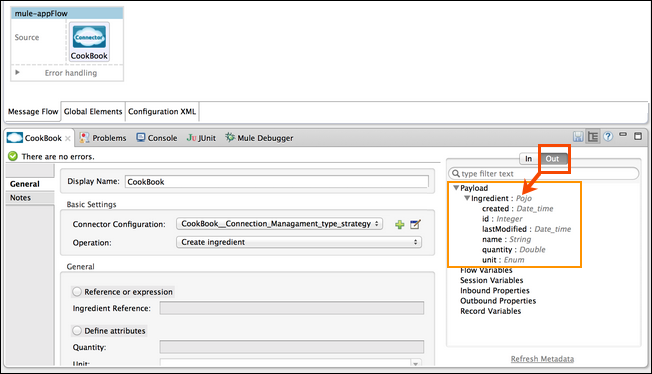
Task: Select Outbound Properties in metadata tree
Action: point(498,301)
